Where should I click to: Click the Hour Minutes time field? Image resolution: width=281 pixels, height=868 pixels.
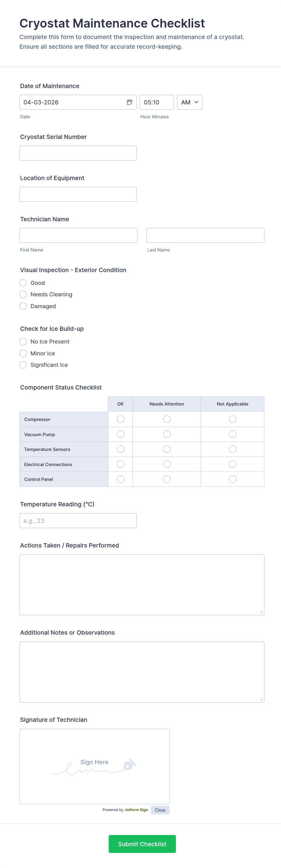tap(157, 102)
